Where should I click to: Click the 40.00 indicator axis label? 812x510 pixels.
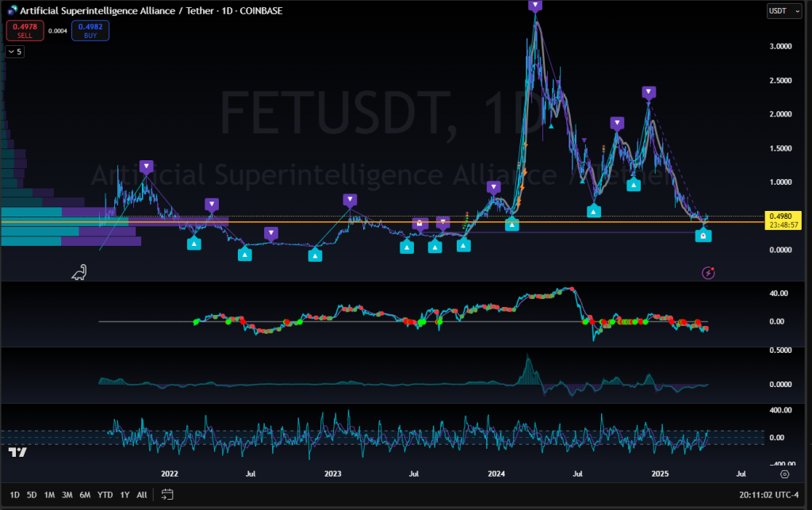click(779, 293)
